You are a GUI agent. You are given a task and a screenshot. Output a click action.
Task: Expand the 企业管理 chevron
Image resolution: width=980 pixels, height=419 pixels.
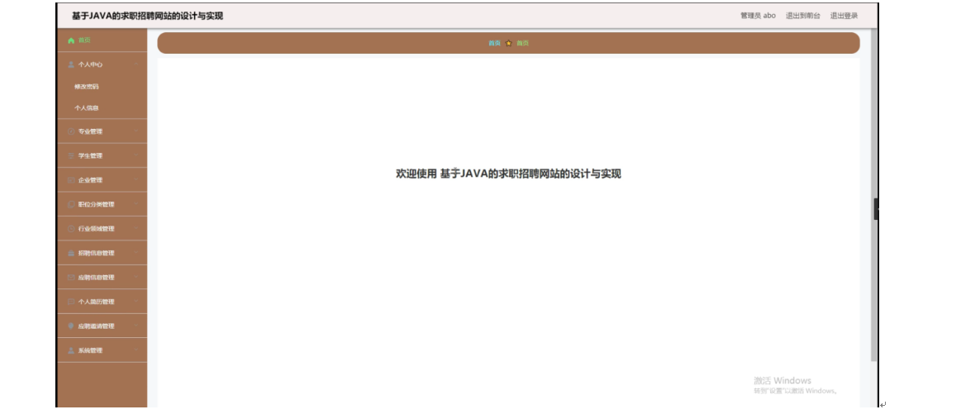pos(136,179)
